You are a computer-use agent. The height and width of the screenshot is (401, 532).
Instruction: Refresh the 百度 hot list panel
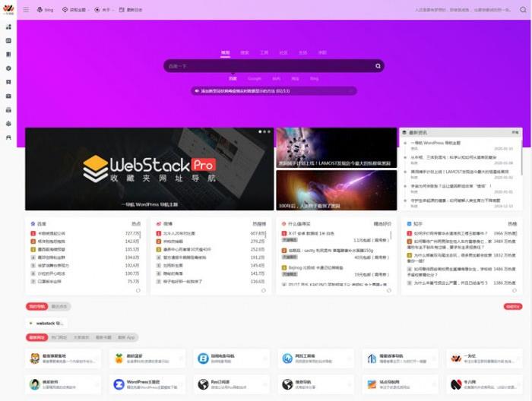click(138, 290)
